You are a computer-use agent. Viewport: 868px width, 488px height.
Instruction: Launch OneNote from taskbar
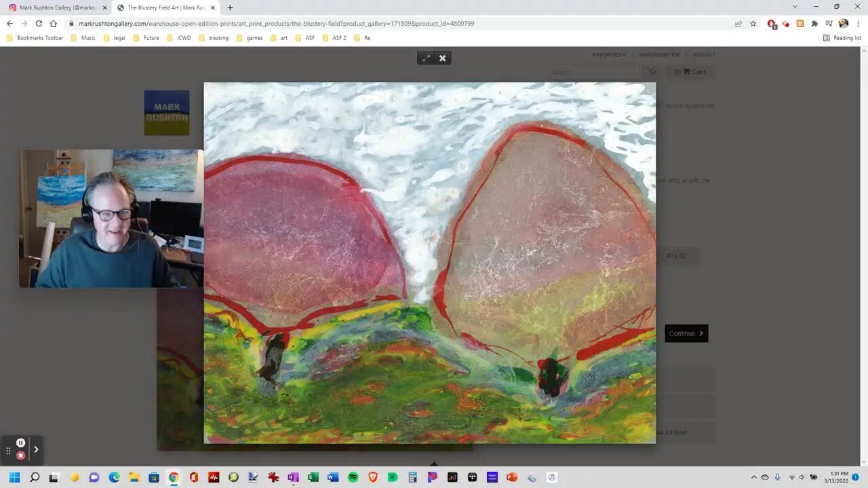coord(293,477)
